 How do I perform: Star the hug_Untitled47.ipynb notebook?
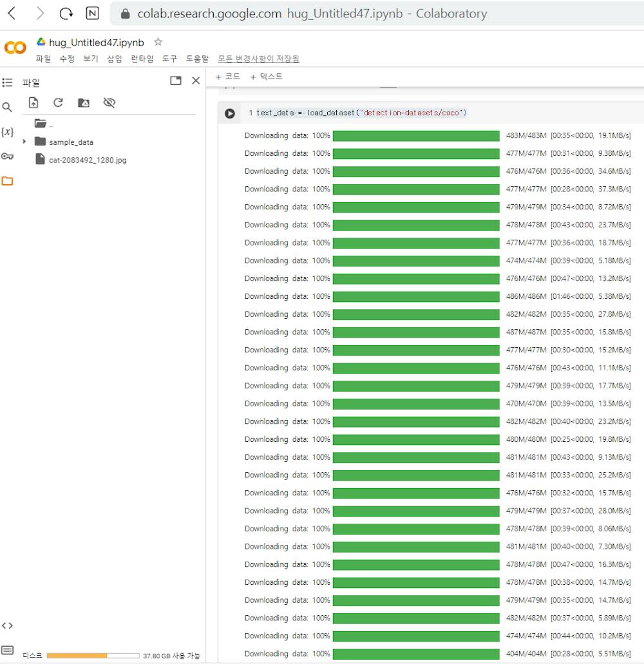click(x=157, y=41)
